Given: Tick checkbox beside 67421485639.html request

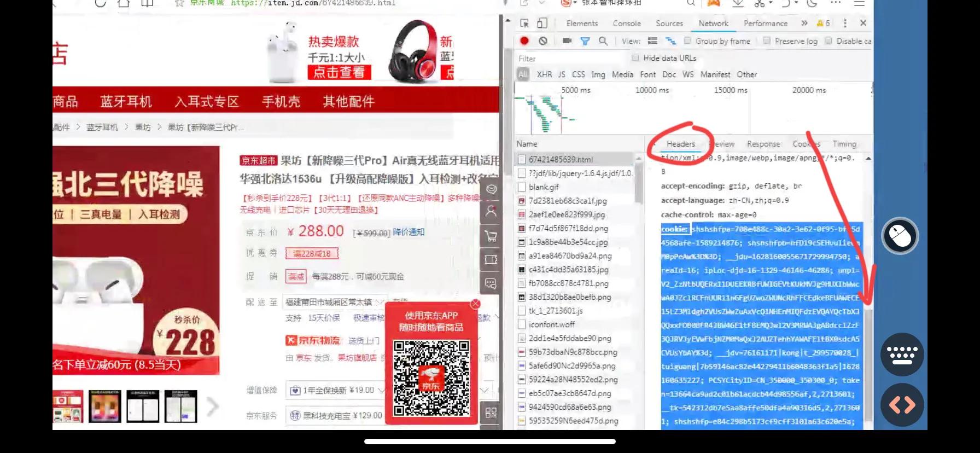Looking at the screenshot, I should [522, 159].
